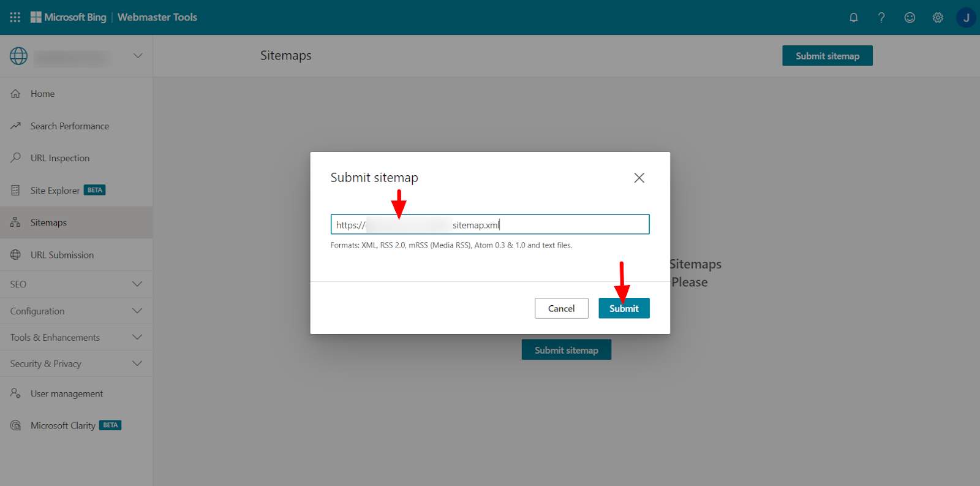Close the Submit sitemap dialog
This screenshot has width=980, height=486.
pyautogui.click(x=639, y=178)
